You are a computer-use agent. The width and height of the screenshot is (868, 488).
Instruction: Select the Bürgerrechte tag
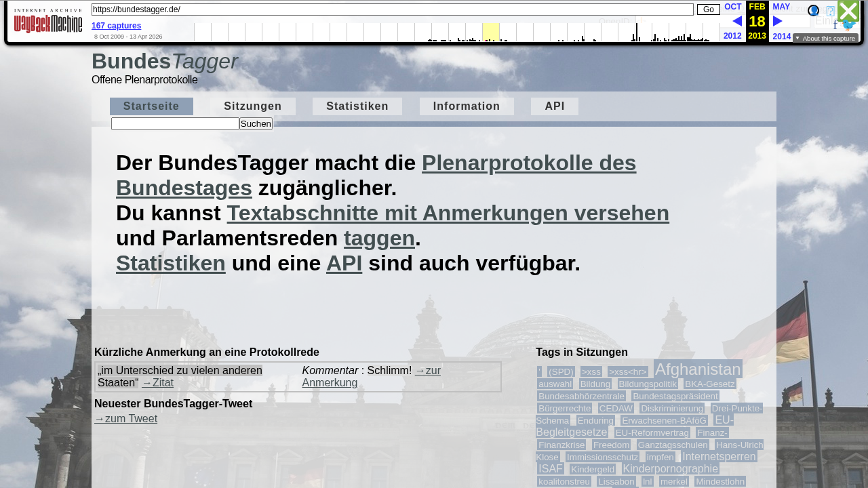(565, 408)
